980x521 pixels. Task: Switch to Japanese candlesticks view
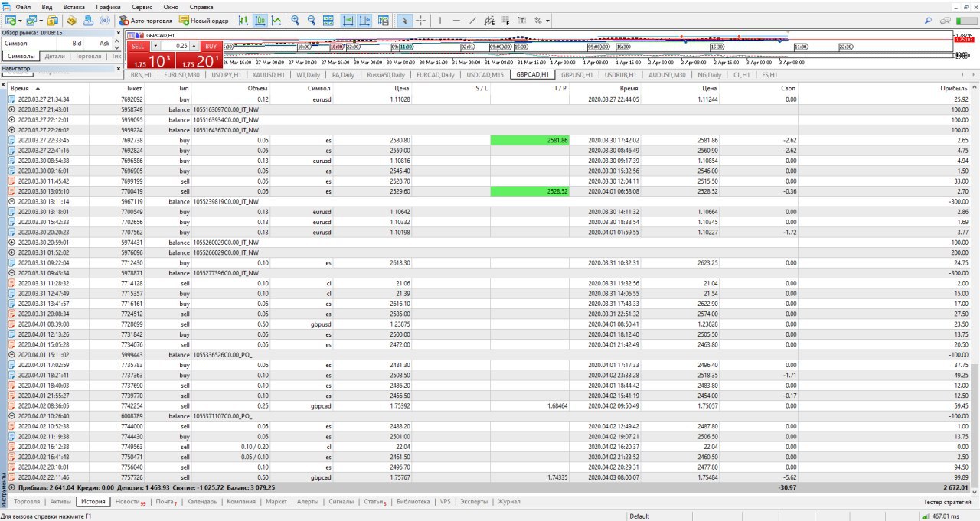pos(260,21)
